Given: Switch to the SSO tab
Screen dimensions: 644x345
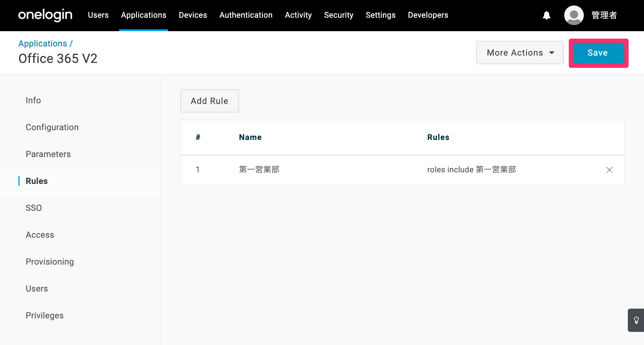Looking at the screenshot, I should [x=34, y=208].
